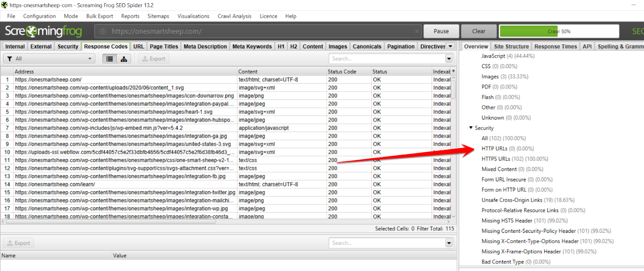
Task: Switch to the Directives tab
Action: [x=433, y=46]
